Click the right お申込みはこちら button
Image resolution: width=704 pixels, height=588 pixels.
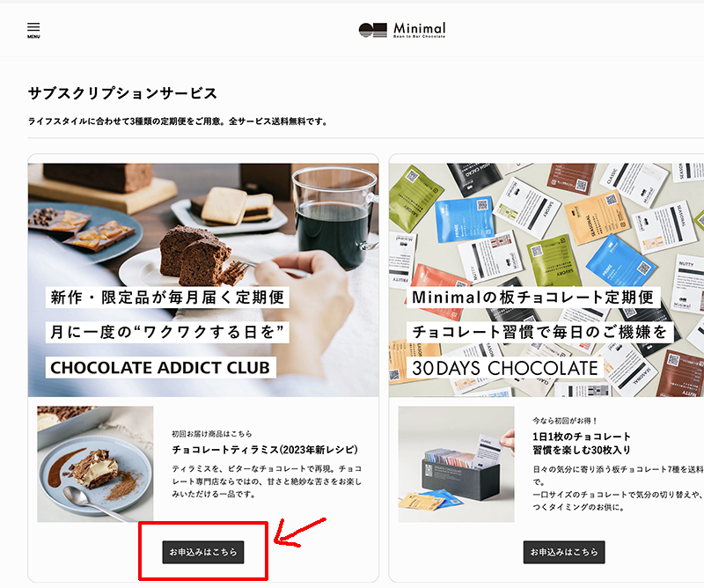coord(564,552)
